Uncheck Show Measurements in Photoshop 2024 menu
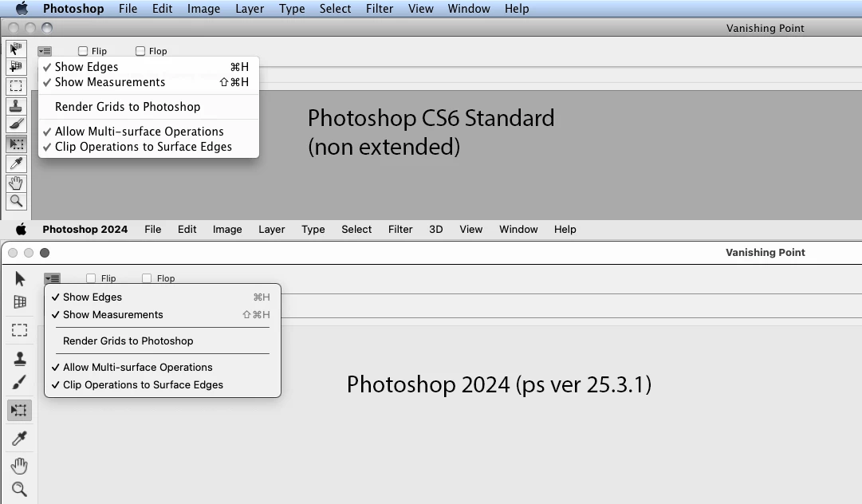This screenshot has height=504, width=862. pos(163,314)
